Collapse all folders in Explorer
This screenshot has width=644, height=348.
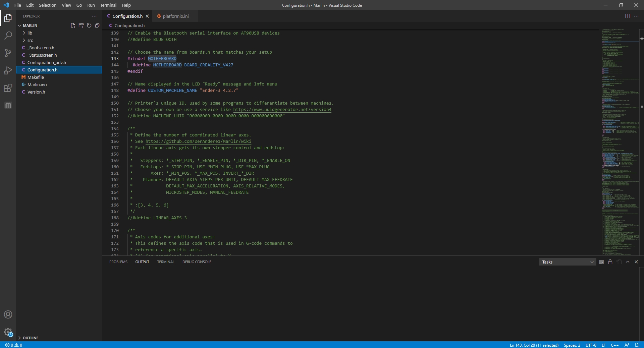point(97,25)
